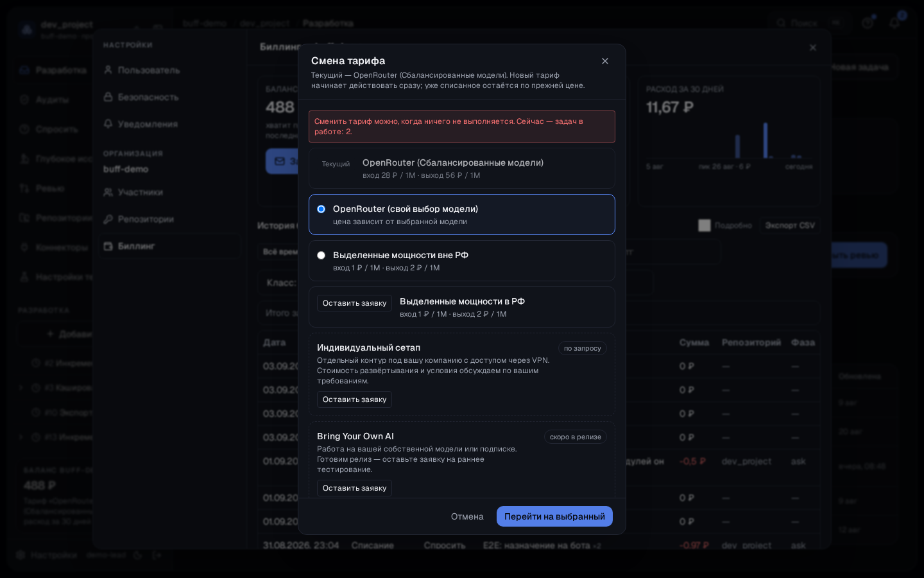Click the Фаза column header
Image resolution: width=924 pixels, height=578 pixels.
(x=803, y=342)
